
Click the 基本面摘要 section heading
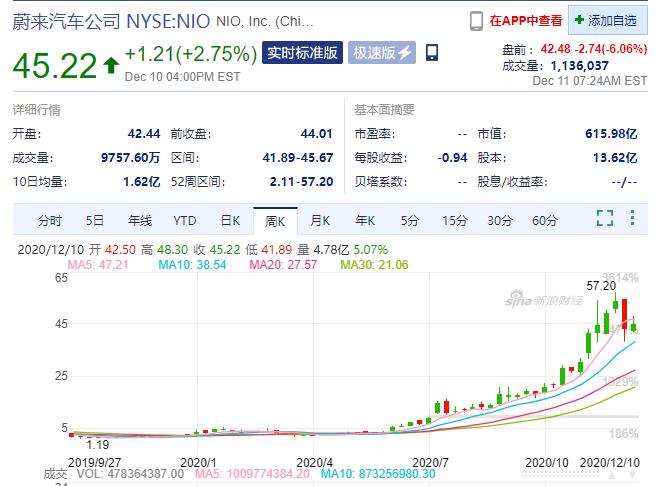[x=385, y=110]
